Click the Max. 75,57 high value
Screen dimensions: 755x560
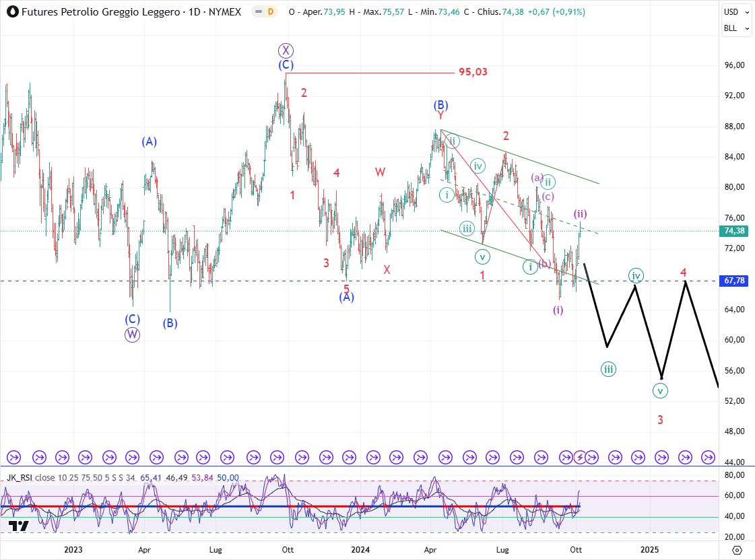(383, 12)
